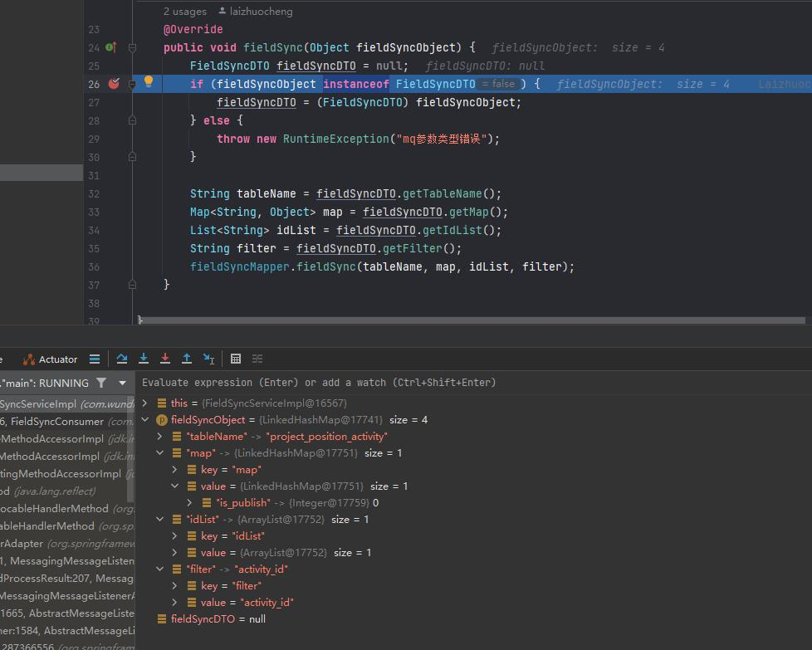Click the parameter icon beside fieldSyncObject variable
This screenshot has width=812, height=650.
tap(162, 420)
